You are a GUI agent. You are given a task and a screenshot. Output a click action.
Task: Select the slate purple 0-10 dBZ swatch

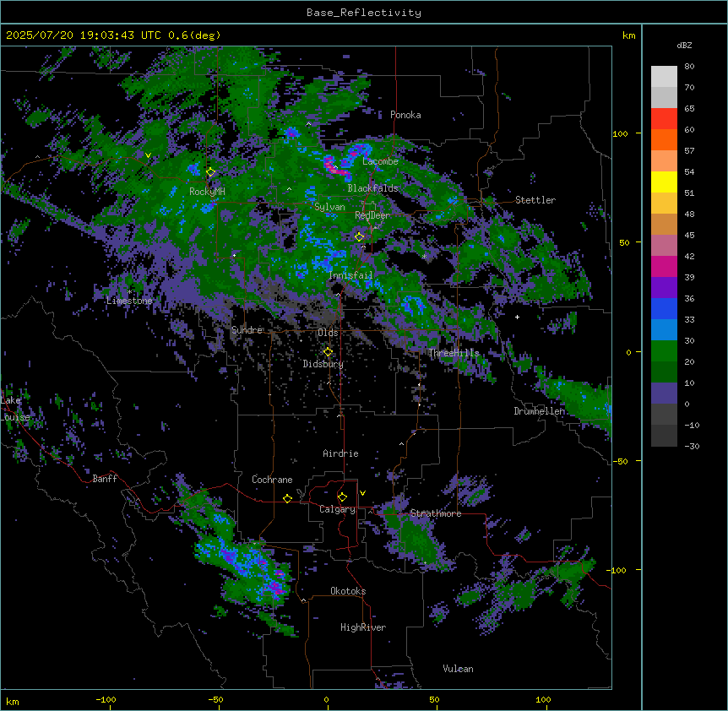coord(664,393)
